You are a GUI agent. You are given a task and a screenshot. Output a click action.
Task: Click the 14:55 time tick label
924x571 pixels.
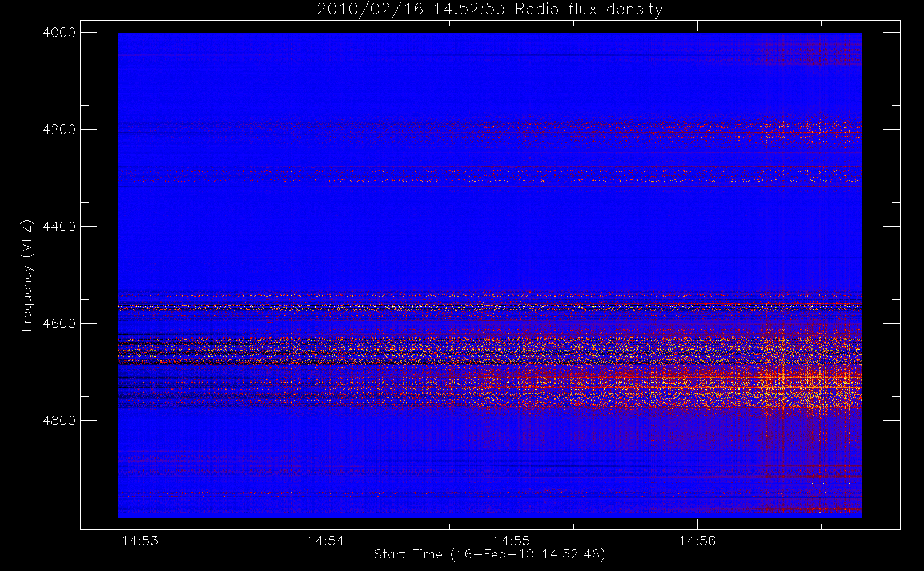point(512,541)
